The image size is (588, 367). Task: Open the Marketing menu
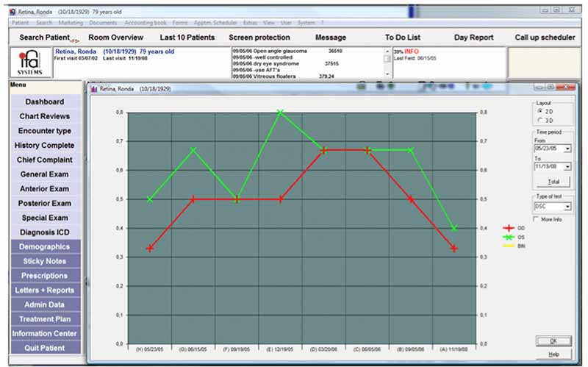[71, 23]
